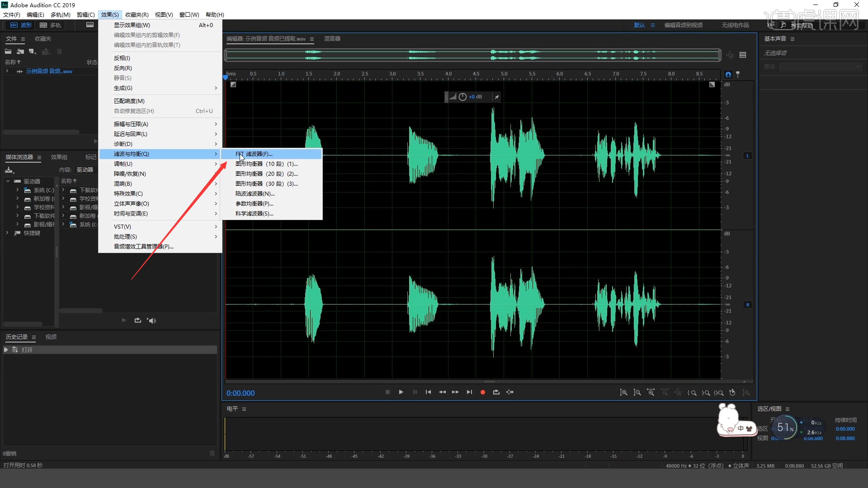Open the file folder icon in Files panel

click(8, 52)
